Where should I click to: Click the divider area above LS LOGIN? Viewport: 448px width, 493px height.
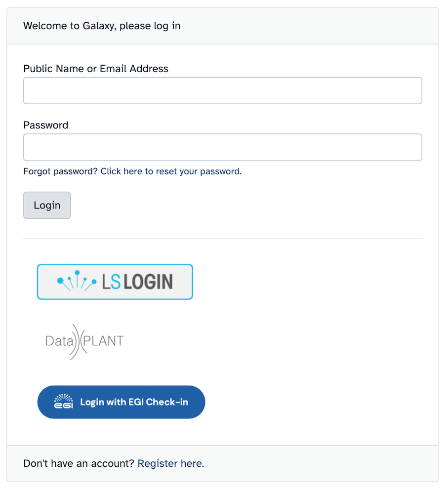click(222, 238)
